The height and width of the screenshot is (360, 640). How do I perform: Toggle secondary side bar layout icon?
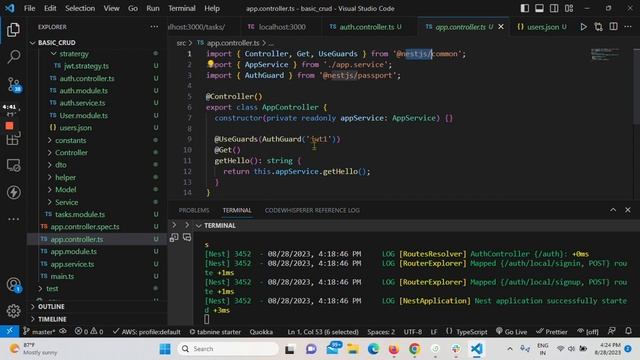pyautogui.click(x=554, y=8)
